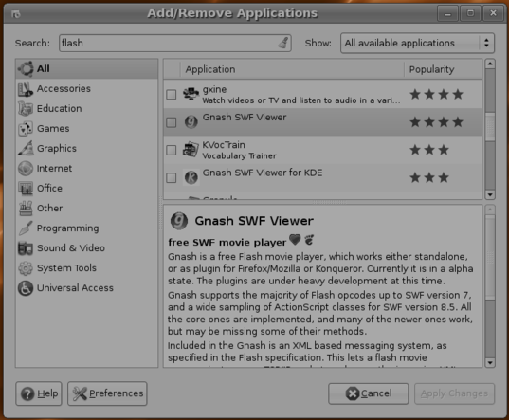Select the KVocTrain Vocabulary Trainer text
The height and width of the screenshot is (420, 509).
click(239, 156)
